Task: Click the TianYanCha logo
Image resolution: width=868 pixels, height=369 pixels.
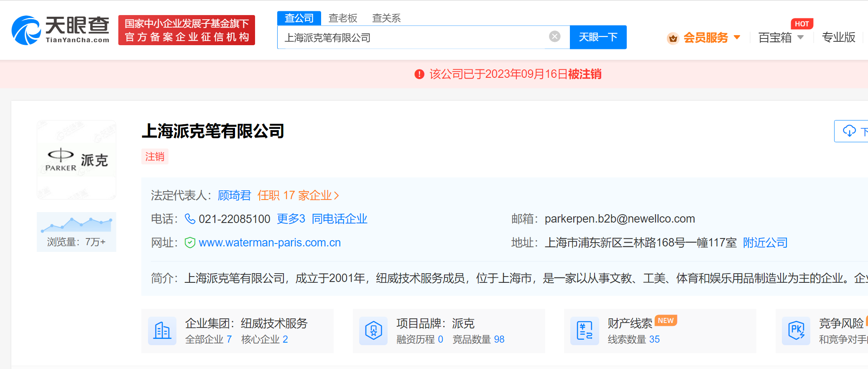Action: (x=60, y=30)
